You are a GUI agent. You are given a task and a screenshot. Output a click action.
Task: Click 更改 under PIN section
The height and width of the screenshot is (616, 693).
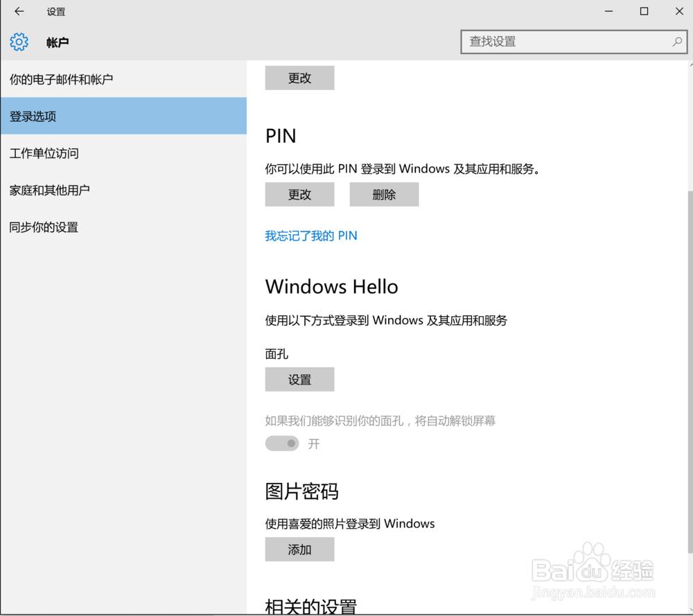click(299, 195)
